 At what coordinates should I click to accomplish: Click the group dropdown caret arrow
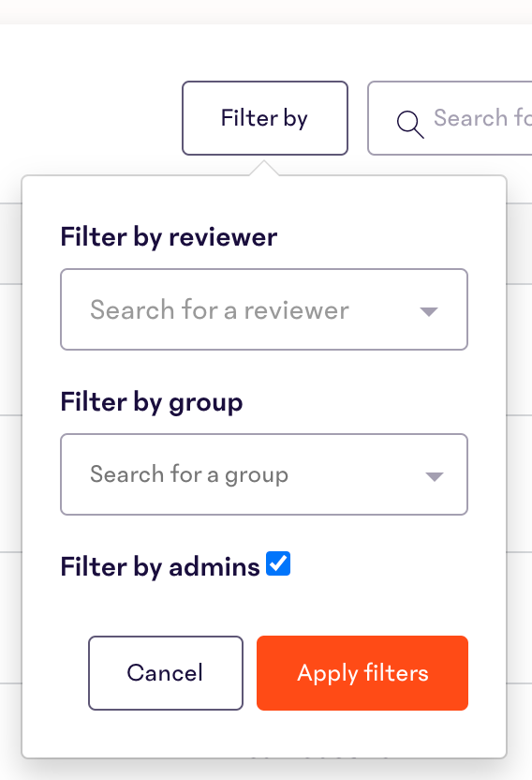(435, 476)
